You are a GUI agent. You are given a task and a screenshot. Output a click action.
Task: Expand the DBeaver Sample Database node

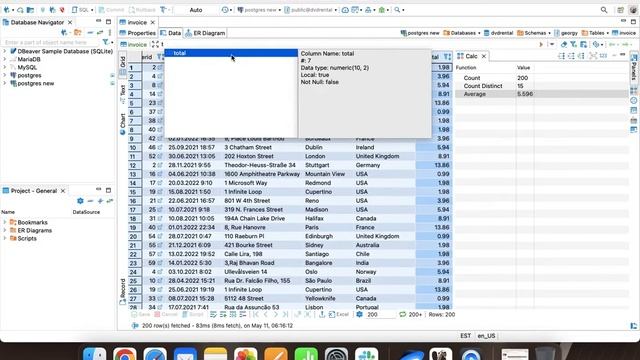click(x=5, y=51)
